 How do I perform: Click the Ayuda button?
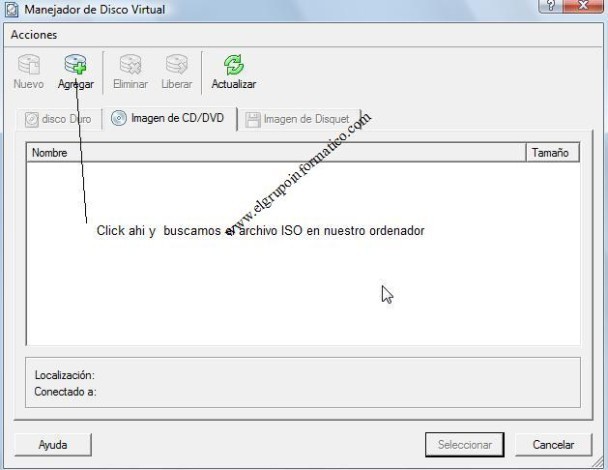(53, 444)
